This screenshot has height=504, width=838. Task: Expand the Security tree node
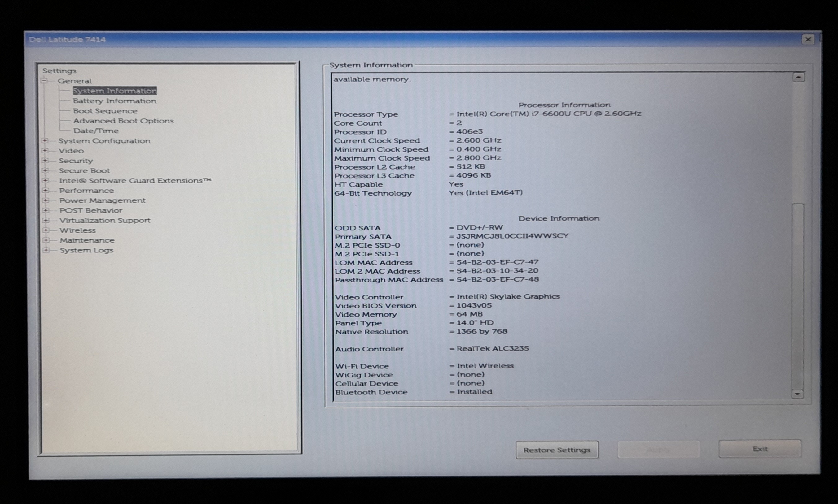tap(45, 160)
